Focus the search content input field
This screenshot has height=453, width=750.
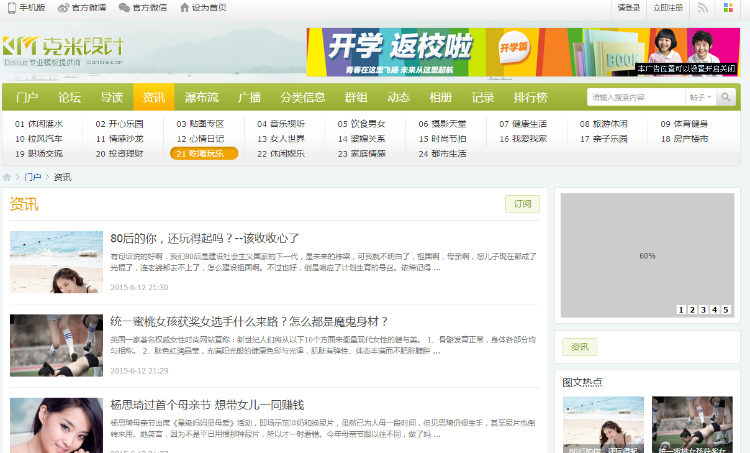point(636,97)
